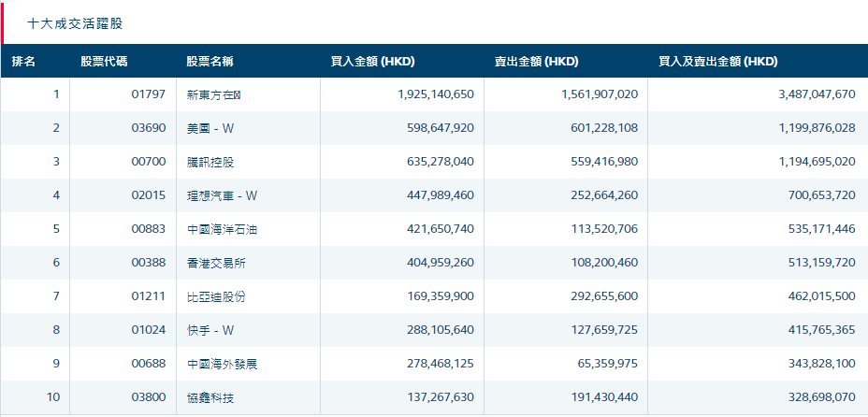Image resolution: width=868 pixels, height=417 pixels.
Task: Click total amount 343,828,100
Action: tap(822, 364)
